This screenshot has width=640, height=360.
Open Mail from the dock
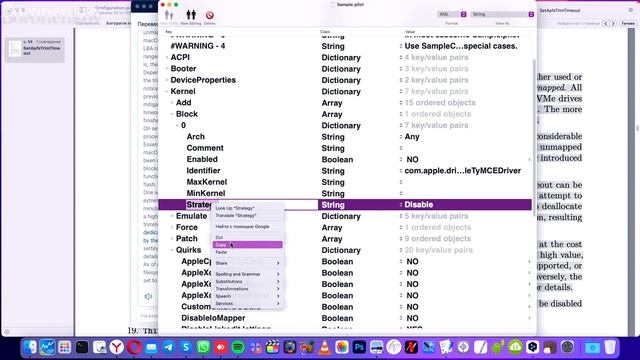151,347
